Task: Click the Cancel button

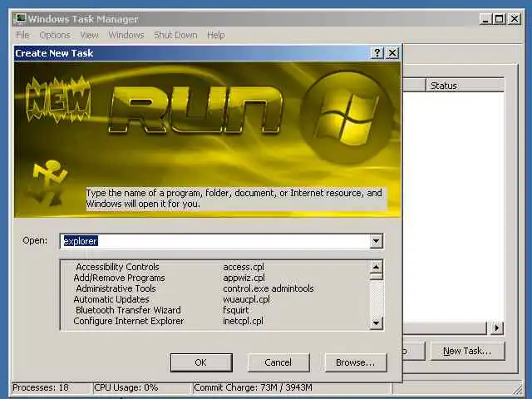Action: tap(278, 362)
